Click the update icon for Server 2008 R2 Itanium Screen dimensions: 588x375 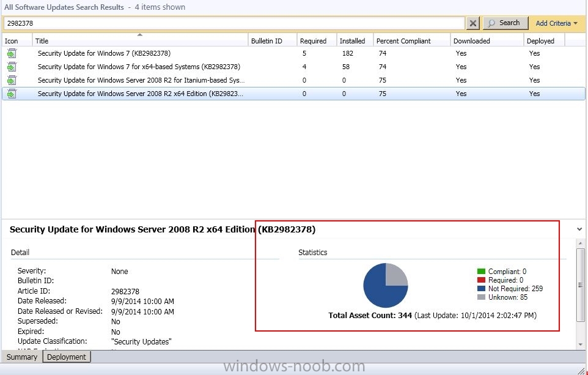click(12, 80)
